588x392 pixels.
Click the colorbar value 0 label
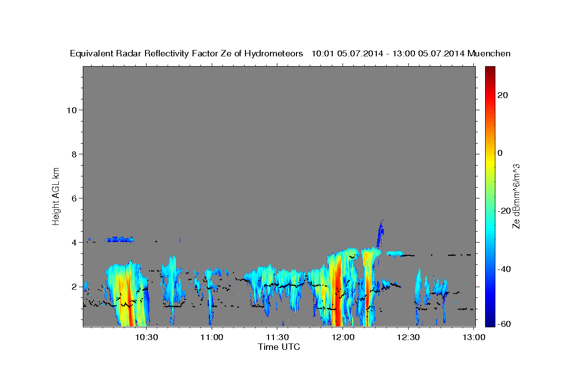coord(500,153)
